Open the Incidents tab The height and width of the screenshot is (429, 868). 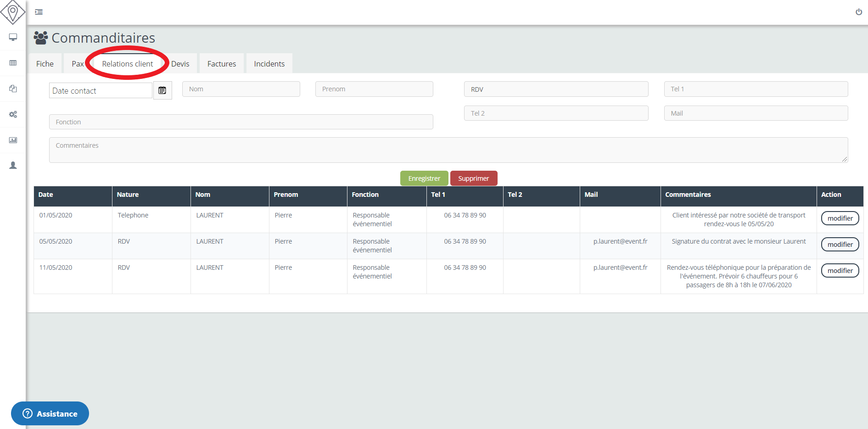(x=269, y=64)
